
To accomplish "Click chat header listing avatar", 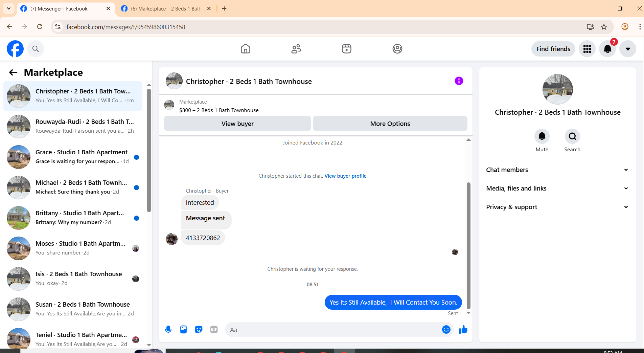I will pos(174,81).
